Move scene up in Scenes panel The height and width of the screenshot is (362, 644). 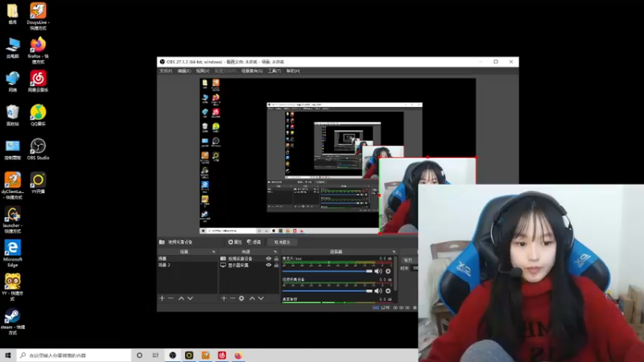pyautogui.click(x=181, y=298)
